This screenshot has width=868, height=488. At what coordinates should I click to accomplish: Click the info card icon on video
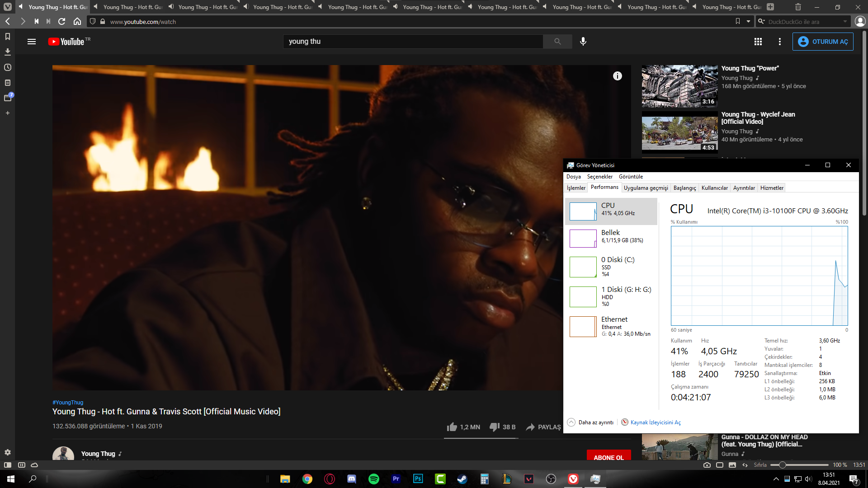tap(618, 76)
